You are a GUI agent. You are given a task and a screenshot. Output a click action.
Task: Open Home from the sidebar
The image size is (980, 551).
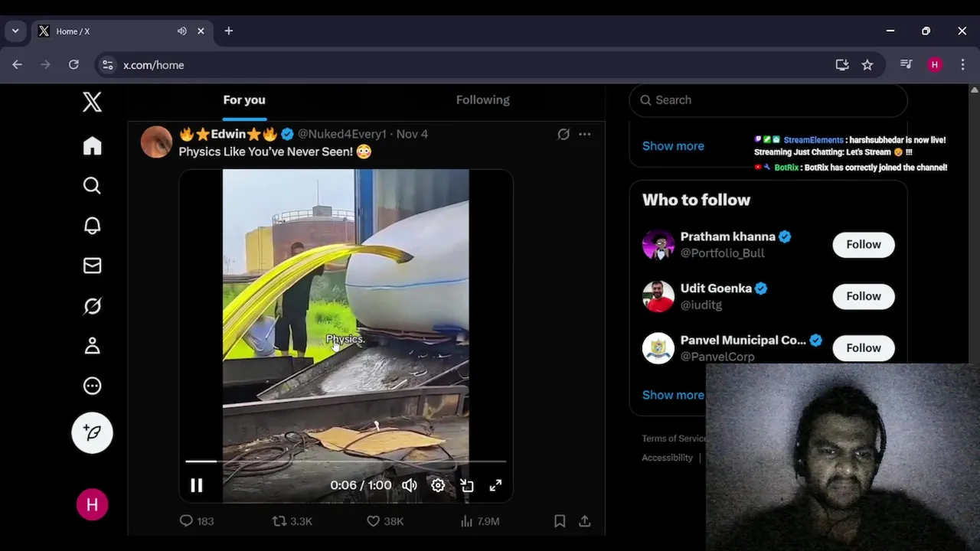click(92, 146)
